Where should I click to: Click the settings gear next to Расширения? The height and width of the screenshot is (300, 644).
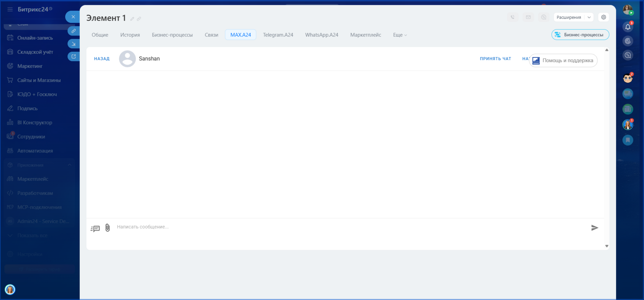pyautogui.click(x=604, y=17)
